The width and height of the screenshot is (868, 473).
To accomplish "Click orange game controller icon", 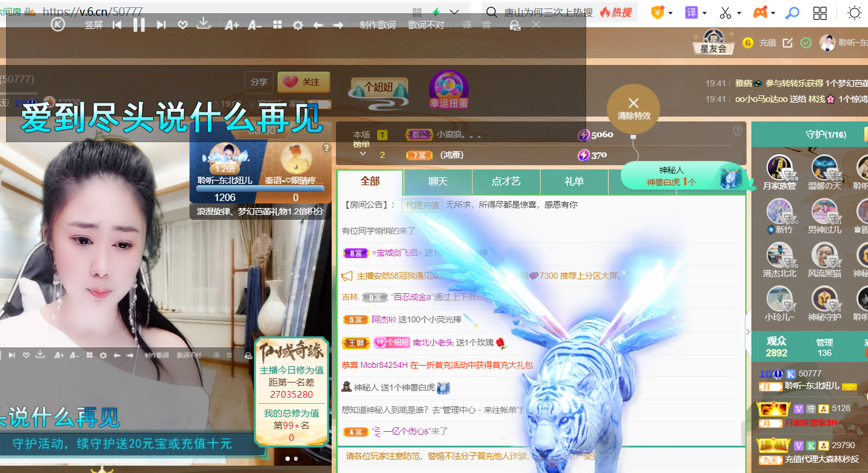I will pyautogui.click(x=760, y=12).
